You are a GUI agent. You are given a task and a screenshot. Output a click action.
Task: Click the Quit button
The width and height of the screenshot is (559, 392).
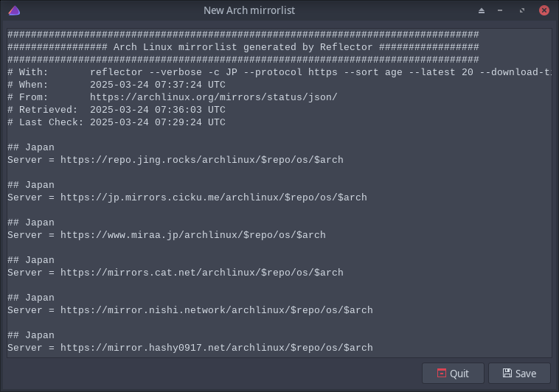453,373
